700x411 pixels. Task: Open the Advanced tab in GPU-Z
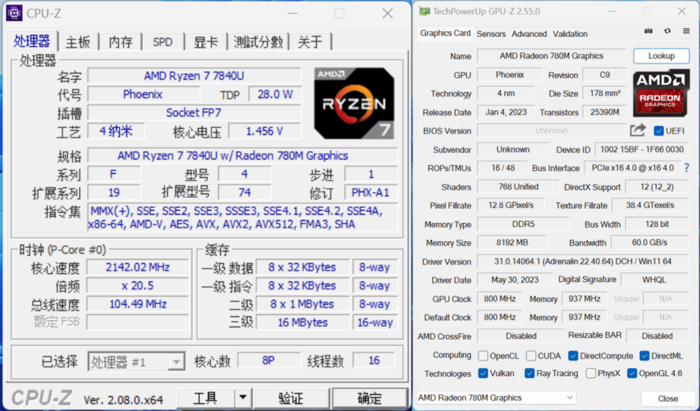tap(529, 34)
